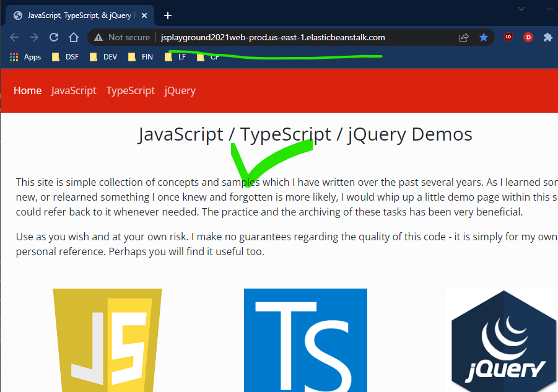Toggle the blue bookmark star

pos(484,37)
